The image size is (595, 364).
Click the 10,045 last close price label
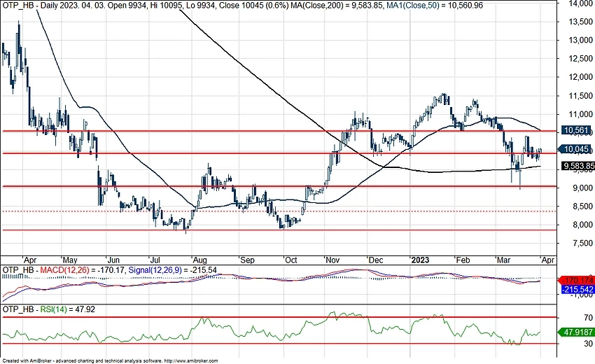[x=575, y=149]
